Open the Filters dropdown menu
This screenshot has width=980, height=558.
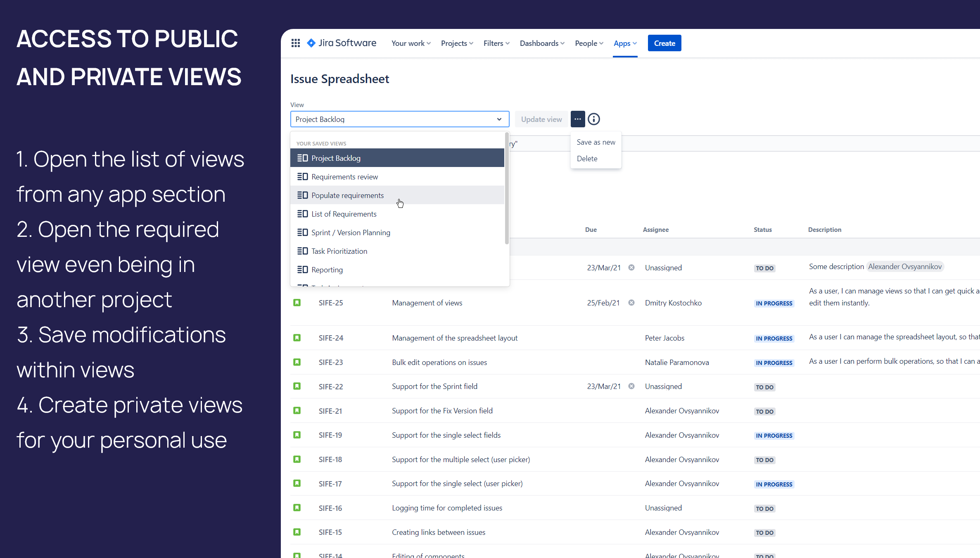pyautogui.click(x=496, y=43)
